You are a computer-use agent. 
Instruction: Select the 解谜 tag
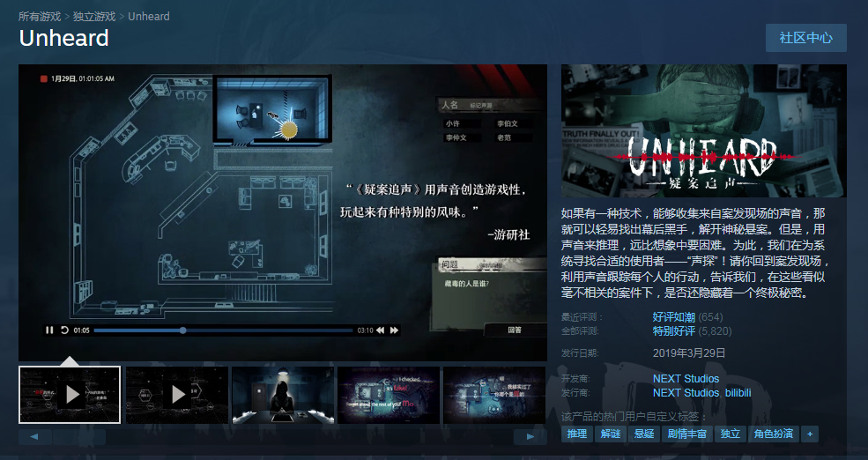(611, 434)
